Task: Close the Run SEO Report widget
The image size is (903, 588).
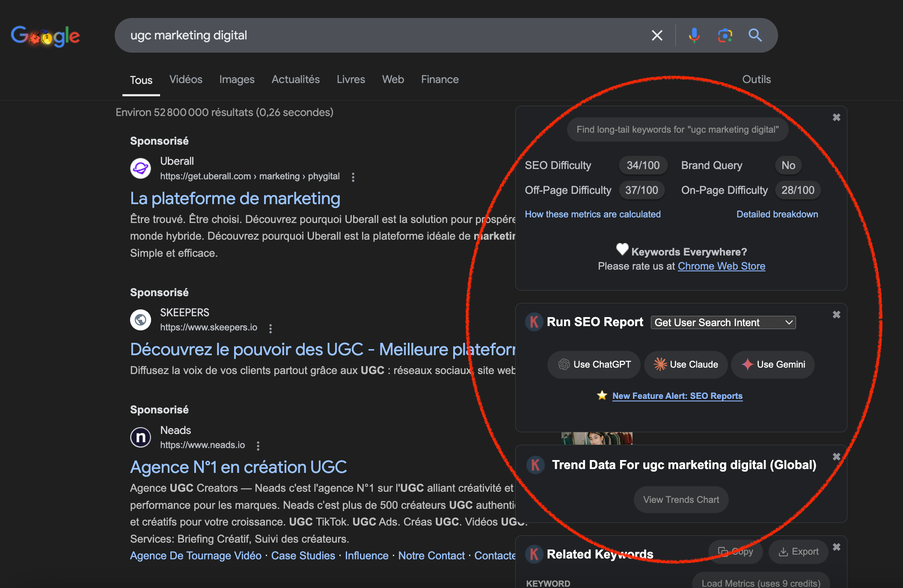Action: (836, 315)
